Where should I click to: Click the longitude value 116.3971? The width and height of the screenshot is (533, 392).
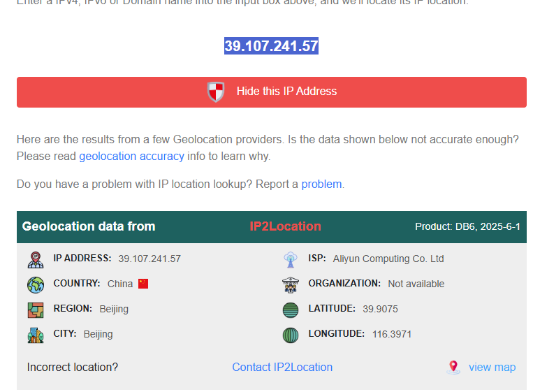coord(392,334)
